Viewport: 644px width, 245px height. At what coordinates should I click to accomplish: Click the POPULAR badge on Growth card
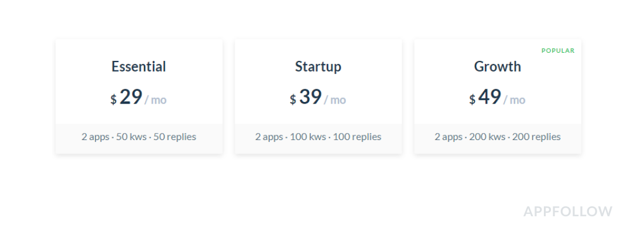[x=558, y=51]
